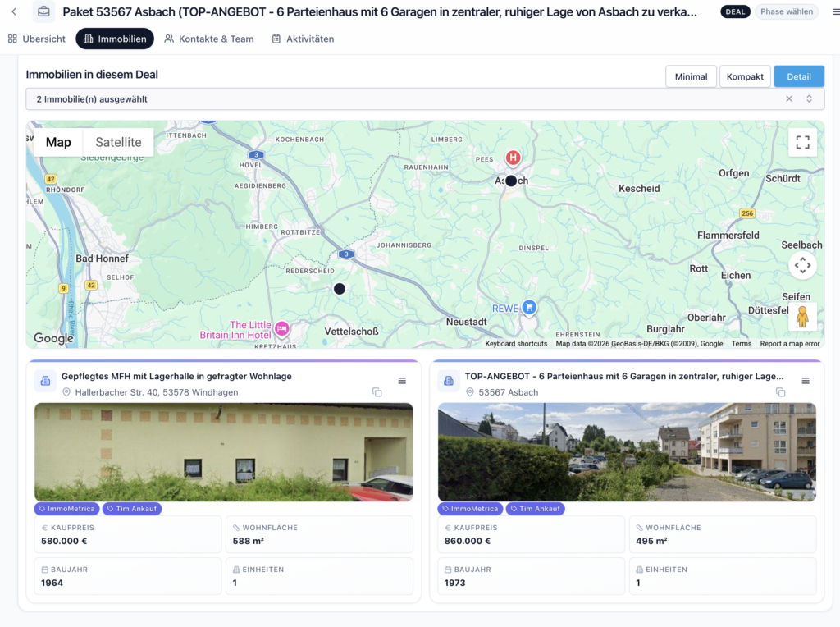Screen dimensions: 840x627
Task: Choose the Kompakt view mode
Action: tap(745, 76)
